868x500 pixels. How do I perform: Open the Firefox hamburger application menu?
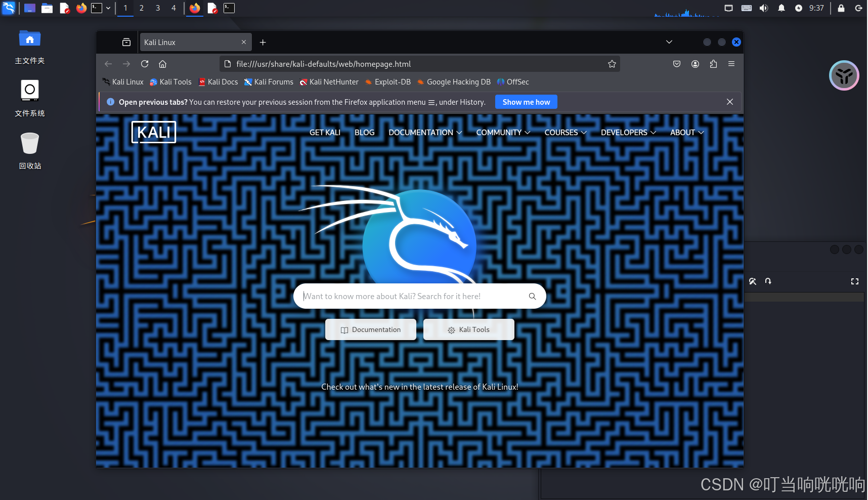click(x=731, y=64)
